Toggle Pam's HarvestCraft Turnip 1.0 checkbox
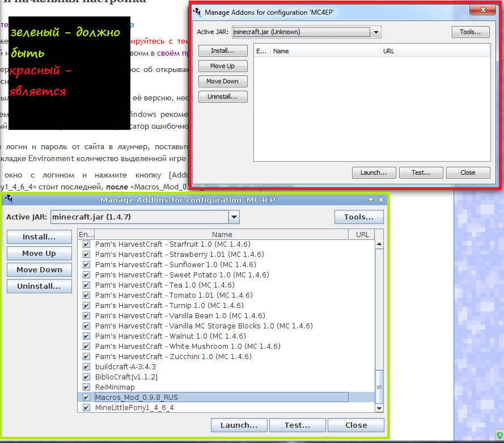The width and height of the screenshot is (504, 443). (x=86, y=306)
